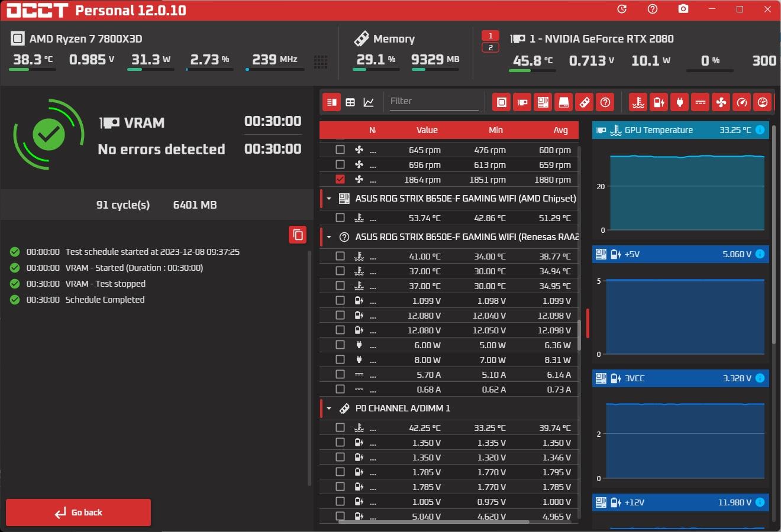Image resolution: width=781 pixels, height=532 pixels.
Task: Switch to combined table and graph view
Action: [332, 102]
